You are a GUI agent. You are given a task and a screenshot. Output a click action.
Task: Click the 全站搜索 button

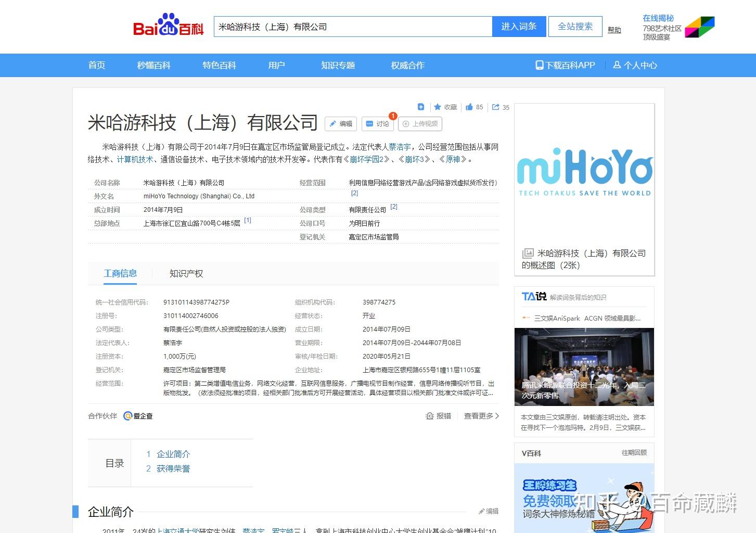pyautogui.click(x=575, y=27)
